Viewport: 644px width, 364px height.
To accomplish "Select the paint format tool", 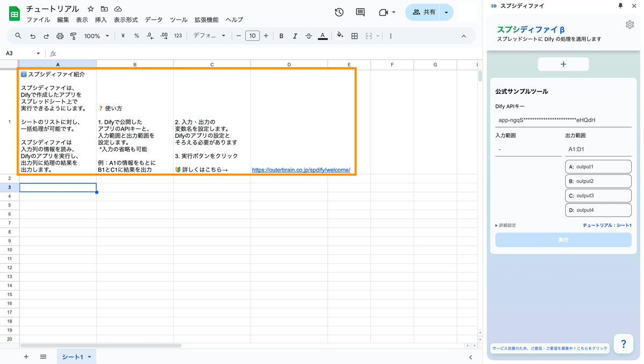I will [x=74, y=36].
